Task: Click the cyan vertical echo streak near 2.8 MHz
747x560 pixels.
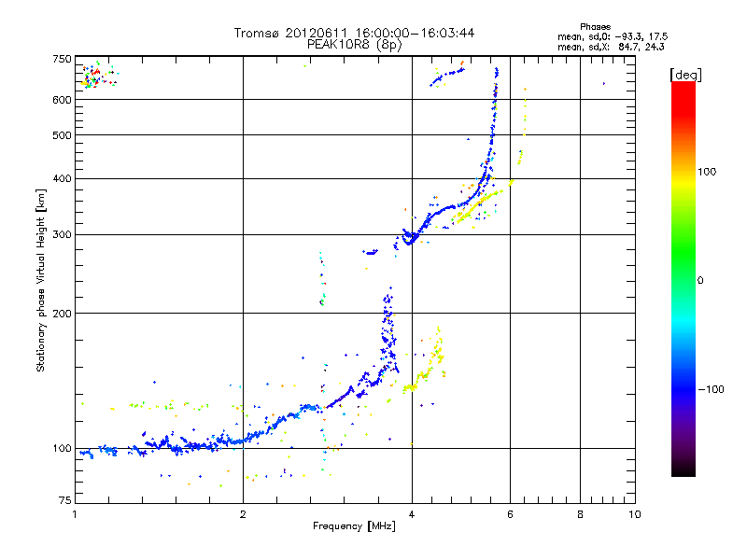Action: click(322, 279)
